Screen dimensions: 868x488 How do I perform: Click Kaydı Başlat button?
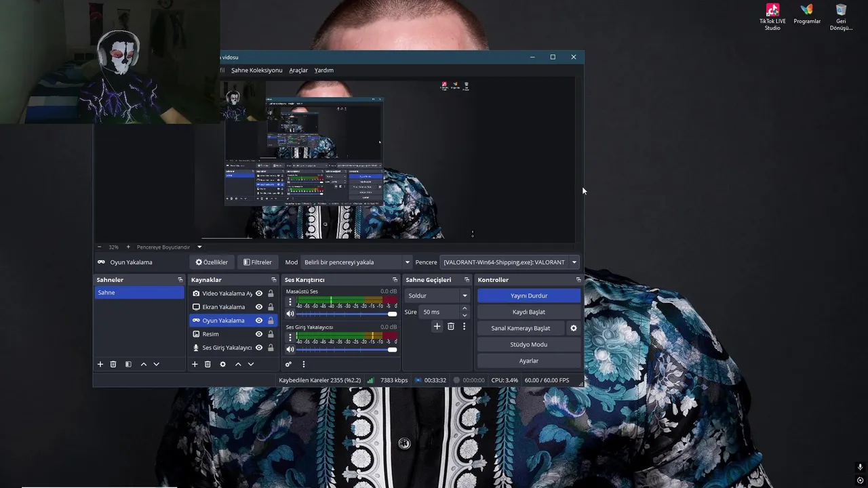pos(529,312)
